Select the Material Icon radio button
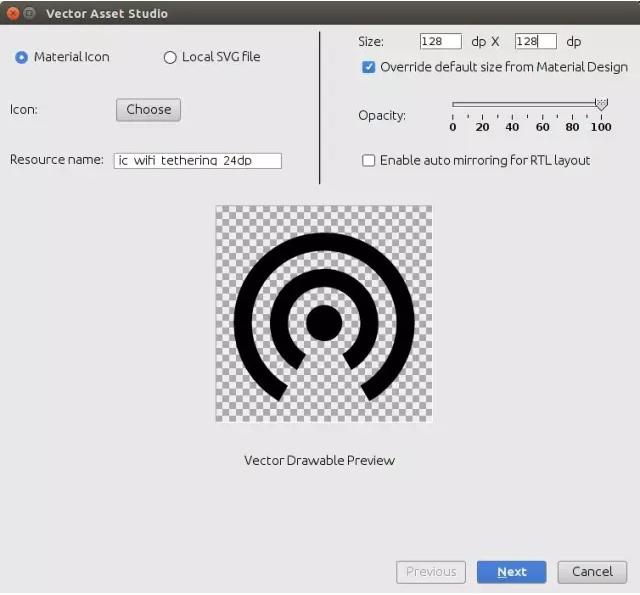This screenshot has height=595, width=640. [22, 57]
